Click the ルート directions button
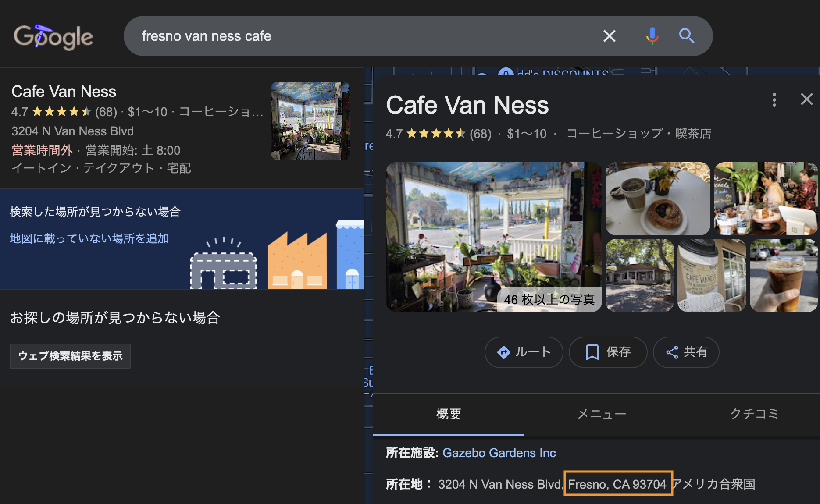 coord(524,352)
